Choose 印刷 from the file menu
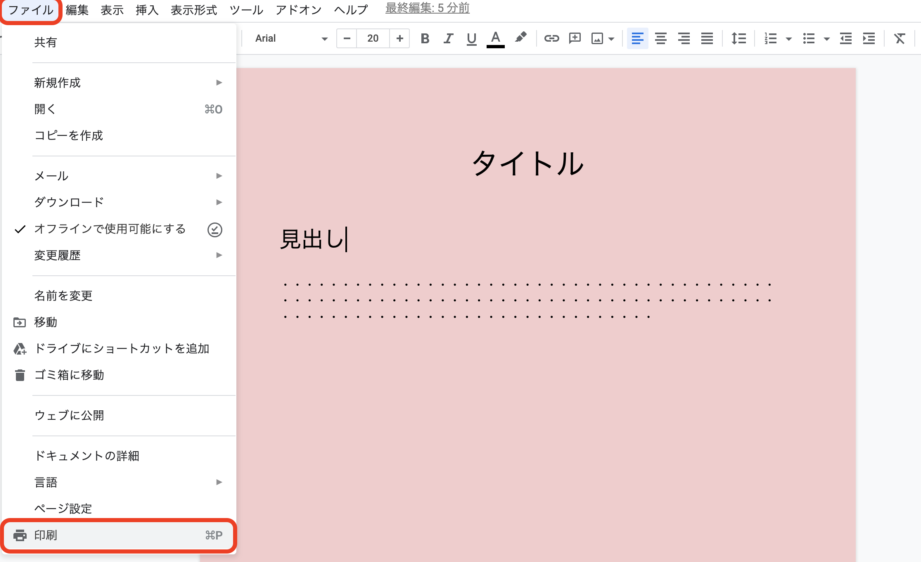The width and height of the screenshot is (921, 562). coord(119,536)
